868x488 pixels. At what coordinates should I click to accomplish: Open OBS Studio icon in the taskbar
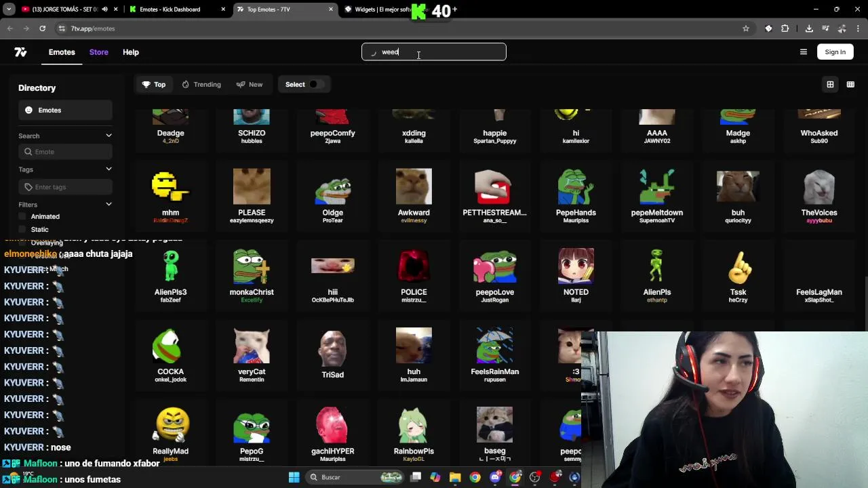pos(535,477)
